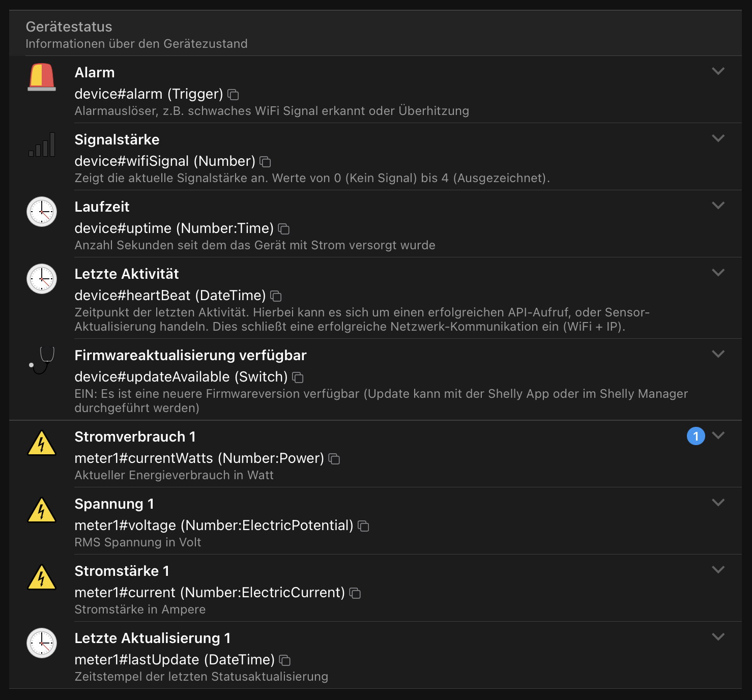752x700 pixels.
Task: Copy the device#heartBeat channel ID
Action: point(276,296)
